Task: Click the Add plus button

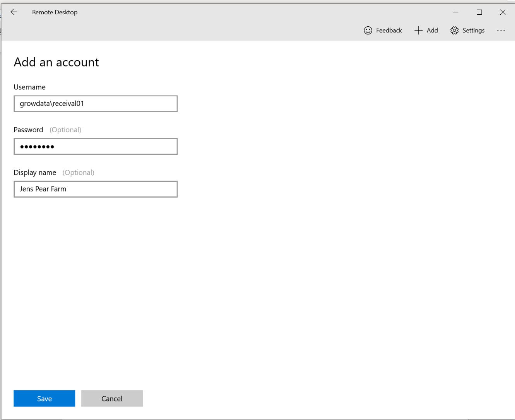Action: (426, 30)
